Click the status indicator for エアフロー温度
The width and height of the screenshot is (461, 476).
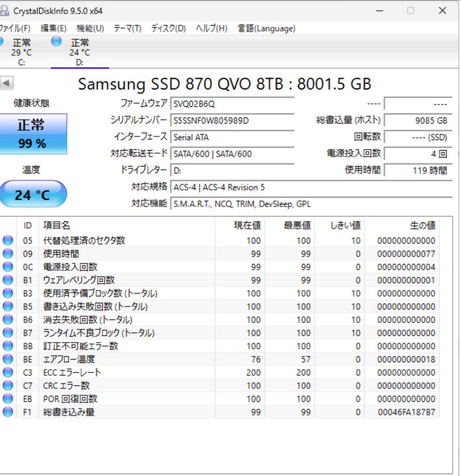click(x=9, y=359)
